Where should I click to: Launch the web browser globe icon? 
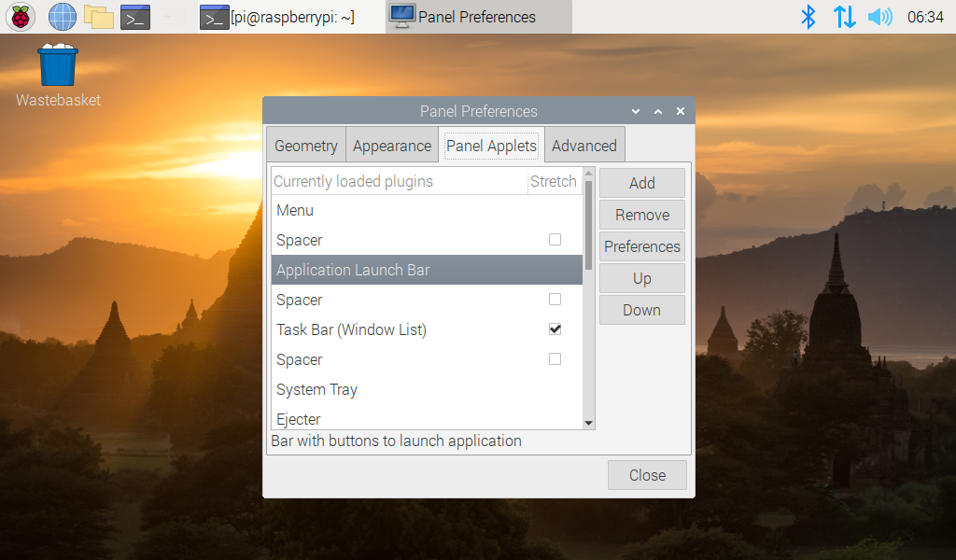tap(63, 17)
